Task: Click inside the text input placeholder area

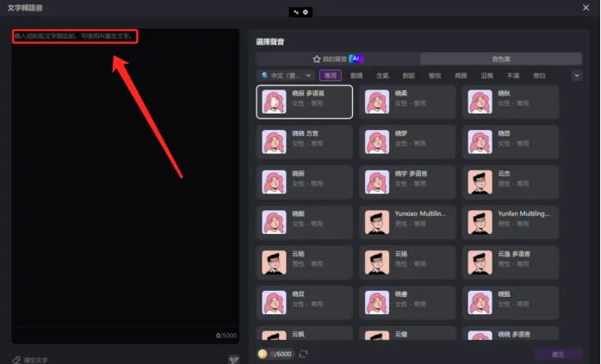Action: click(75, 36)
